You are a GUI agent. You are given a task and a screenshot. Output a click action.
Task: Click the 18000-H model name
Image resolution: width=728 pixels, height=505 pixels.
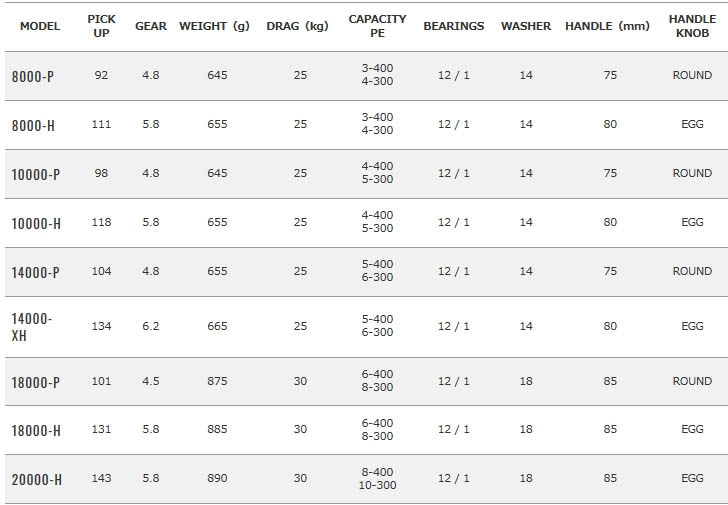click(36, 431)
